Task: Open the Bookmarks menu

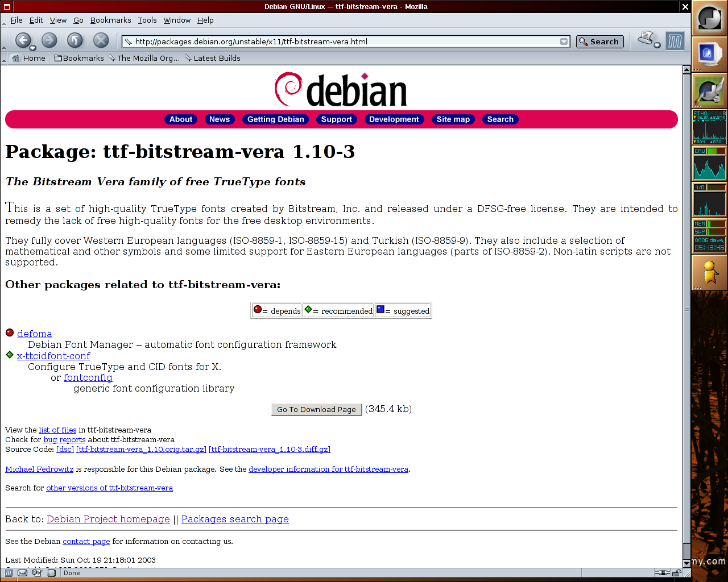Action: 110,20
